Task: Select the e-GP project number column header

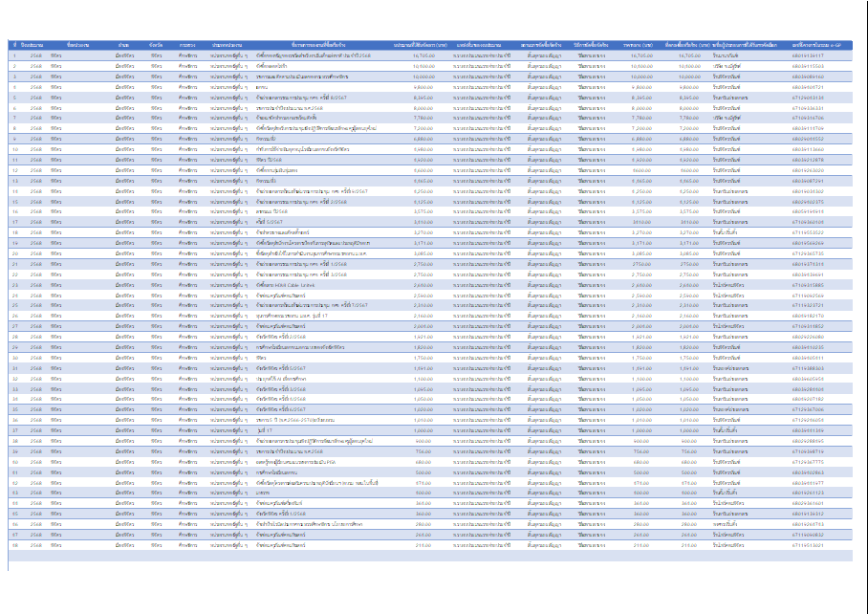Action: tap(816, 45)
